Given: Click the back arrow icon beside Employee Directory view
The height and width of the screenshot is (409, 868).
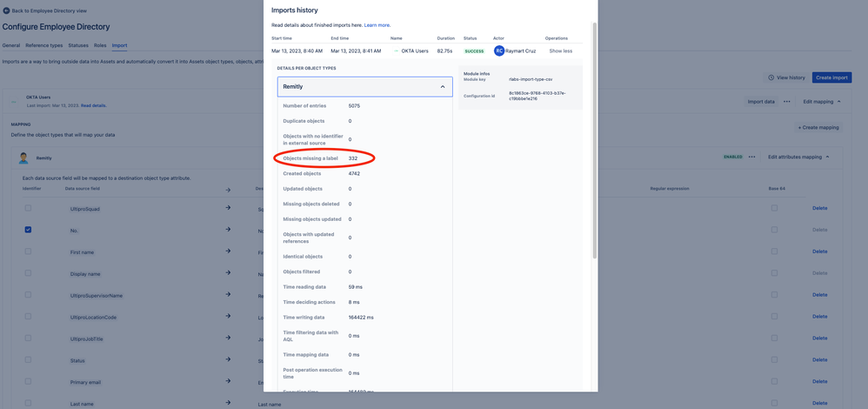Looking at the screenshot, I should coord(7,10).
